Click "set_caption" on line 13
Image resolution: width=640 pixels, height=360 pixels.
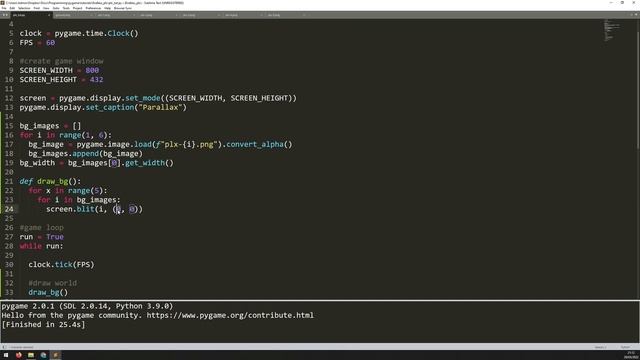tap(110, 107)
